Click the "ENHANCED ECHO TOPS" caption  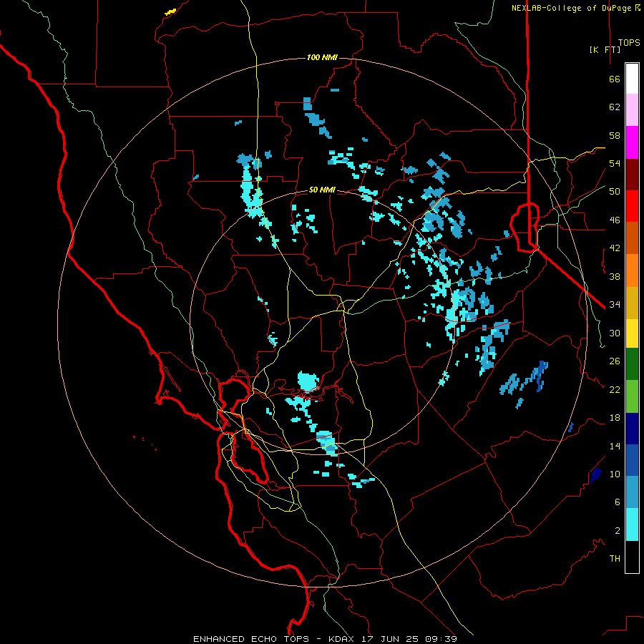point(251,639)
